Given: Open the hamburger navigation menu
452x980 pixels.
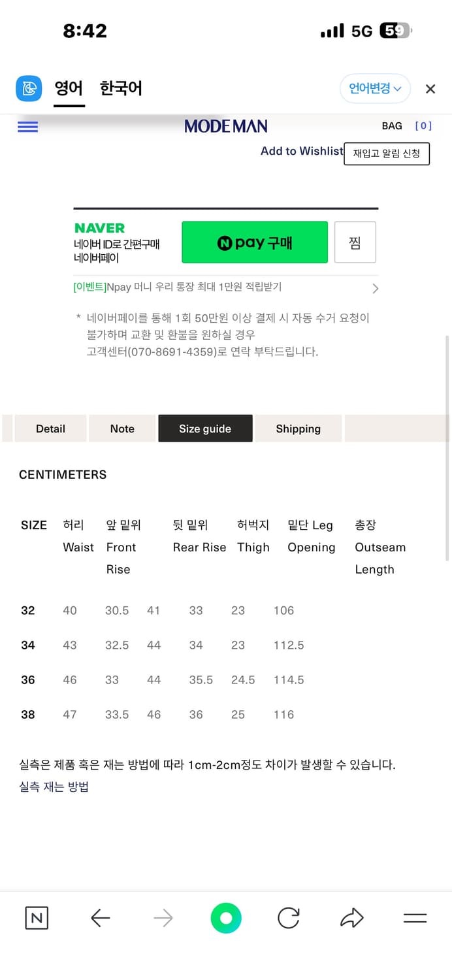Looking at the screenshot, I should [x=27, y=127].
